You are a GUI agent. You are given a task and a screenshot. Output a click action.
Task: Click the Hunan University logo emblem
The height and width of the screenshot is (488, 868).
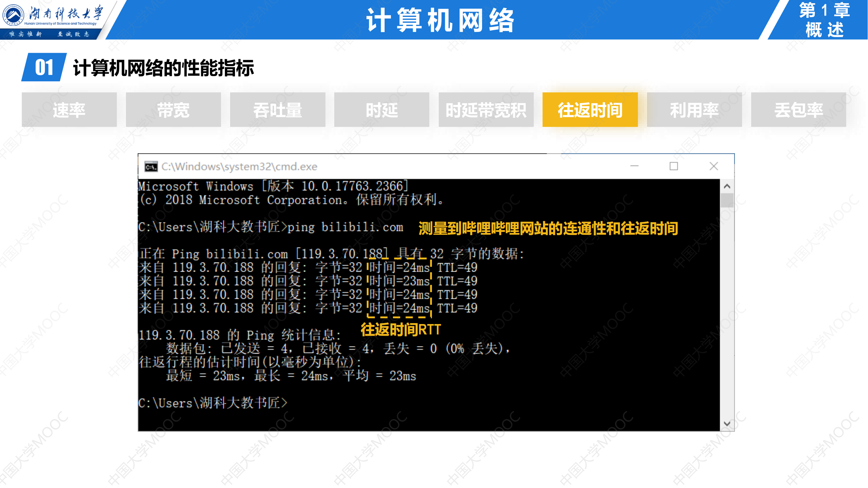point(13,15)
